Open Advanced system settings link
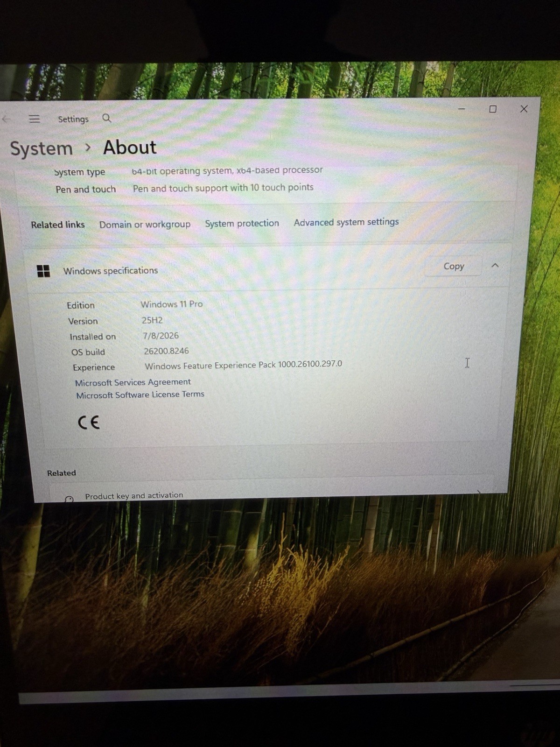 [346, 222]
